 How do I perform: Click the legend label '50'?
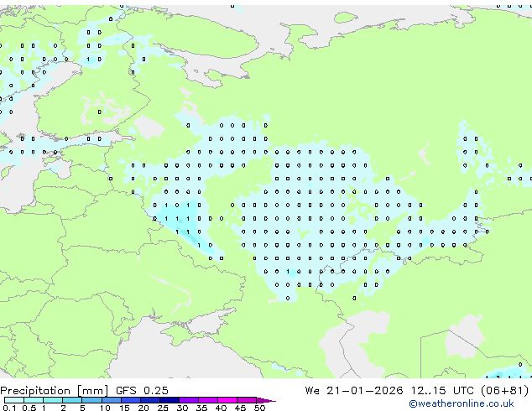coord(259,408)
